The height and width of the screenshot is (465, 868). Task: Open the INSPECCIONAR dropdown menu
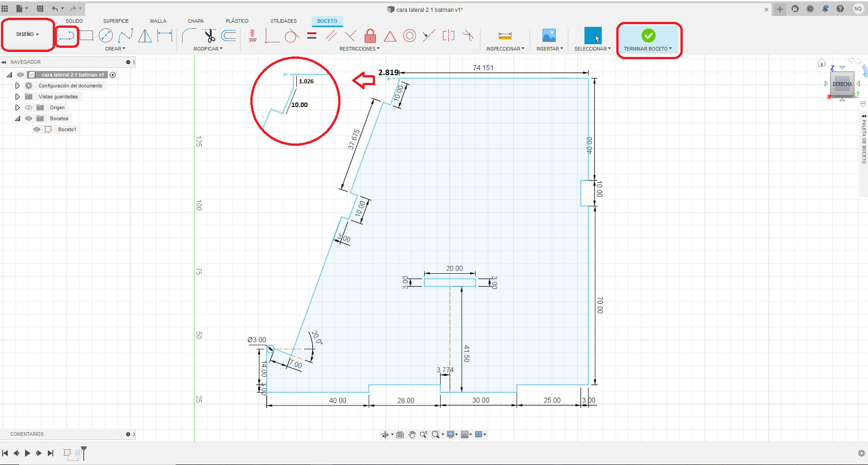505,49
